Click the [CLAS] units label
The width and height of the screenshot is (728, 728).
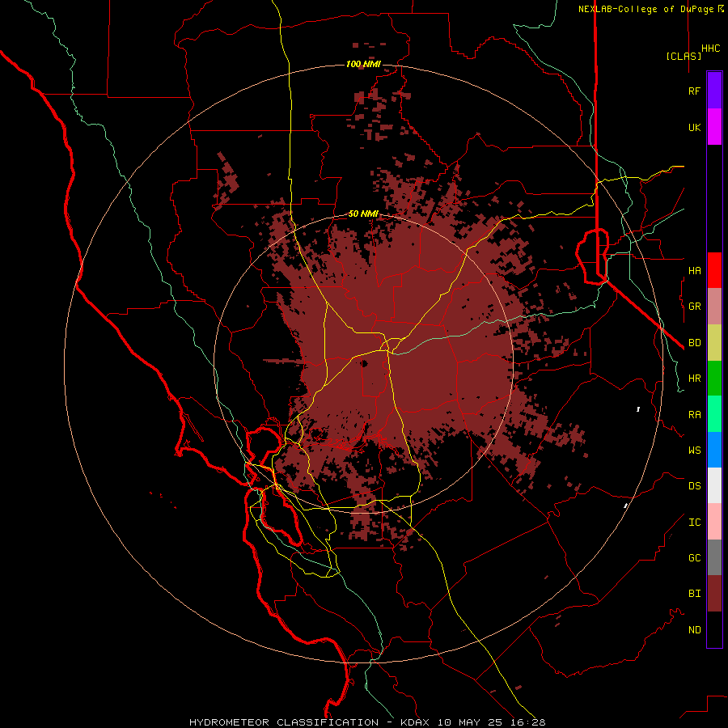pyautogui.click(x=684, y=56)
